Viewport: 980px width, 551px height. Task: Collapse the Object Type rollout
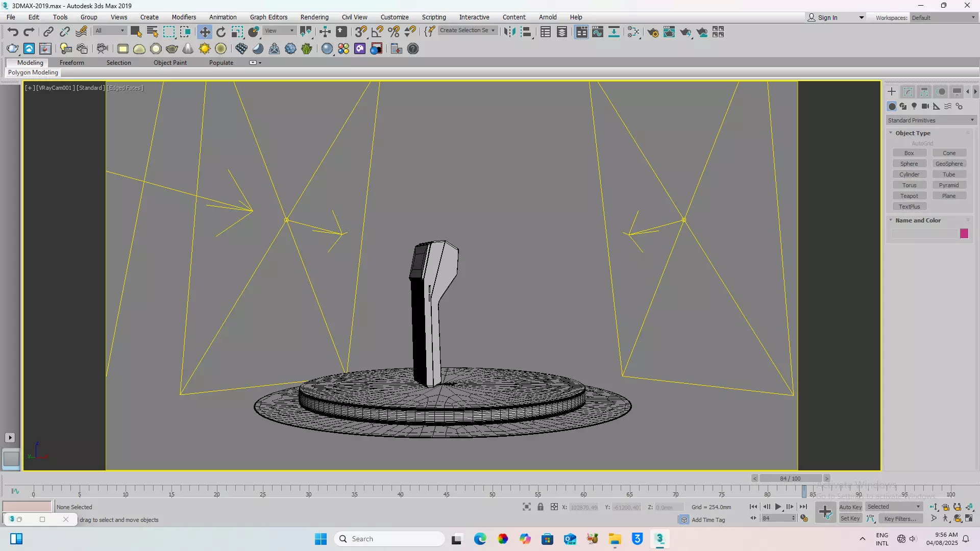click(913, 133)
